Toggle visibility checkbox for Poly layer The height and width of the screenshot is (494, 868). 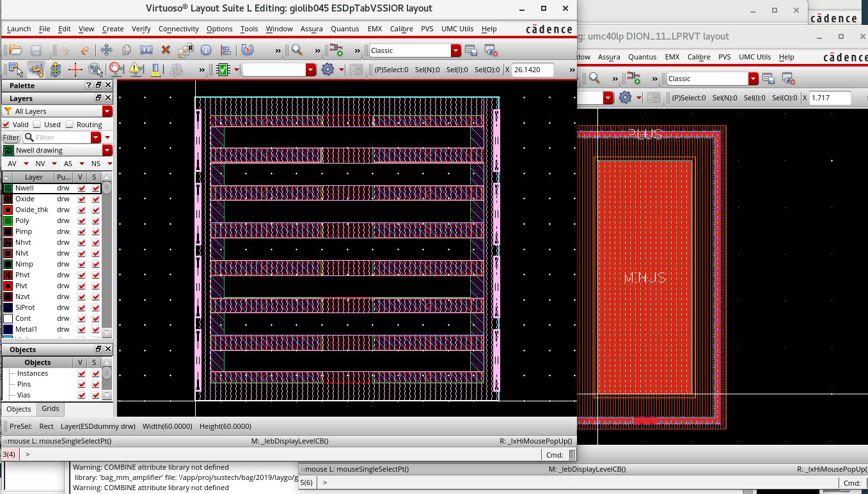click(x=81, y=220)
